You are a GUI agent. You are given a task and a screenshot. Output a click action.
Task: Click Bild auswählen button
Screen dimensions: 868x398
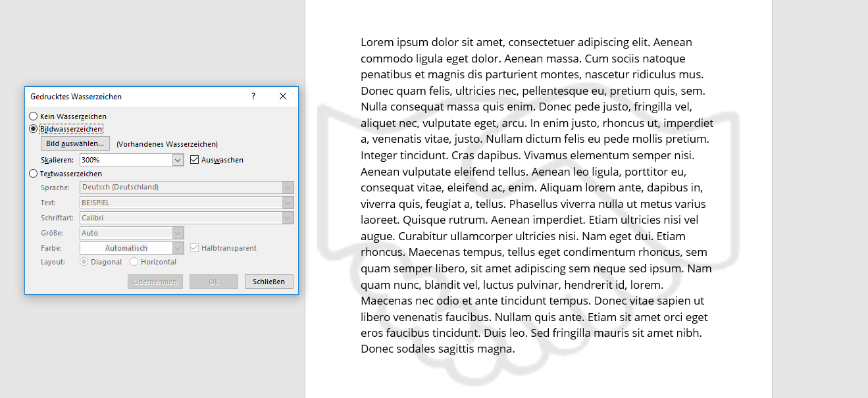click(x=76, y=143)
